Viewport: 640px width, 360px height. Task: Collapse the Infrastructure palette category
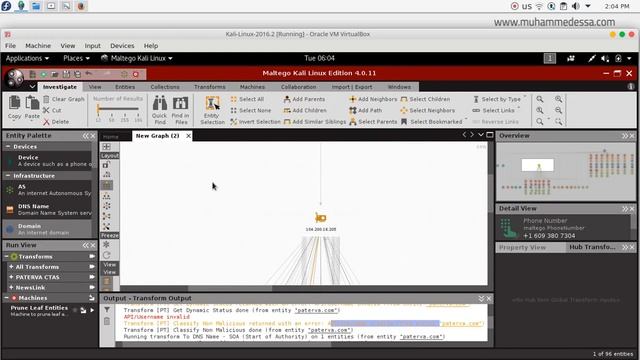point(8,176)
